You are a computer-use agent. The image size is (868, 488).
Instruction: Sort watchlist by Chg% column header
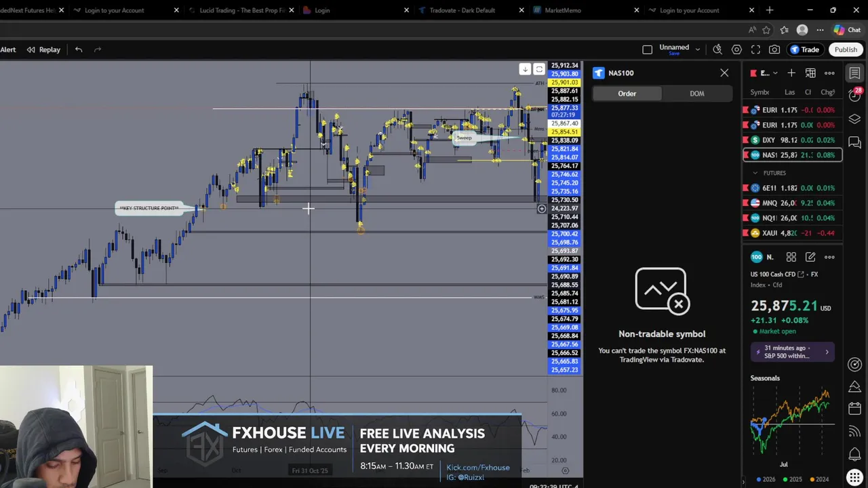[x=827, y=92]
